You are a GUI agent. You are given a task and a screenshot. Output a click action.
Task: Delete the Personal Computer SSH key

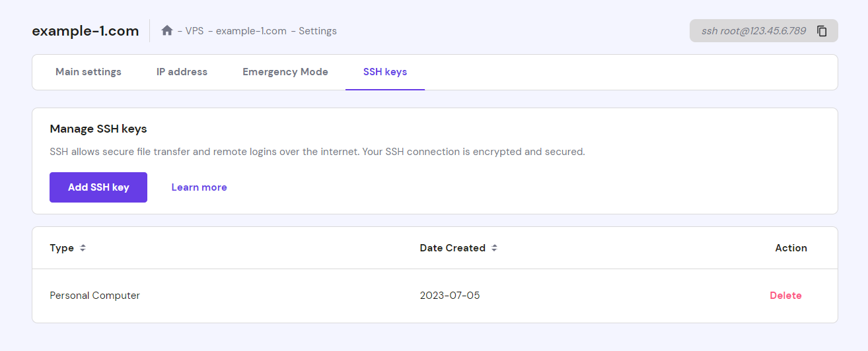(785, 296)
